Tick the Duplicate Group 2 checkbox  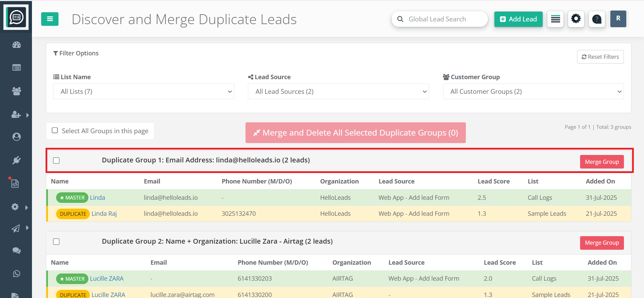(x=56, y=242)
